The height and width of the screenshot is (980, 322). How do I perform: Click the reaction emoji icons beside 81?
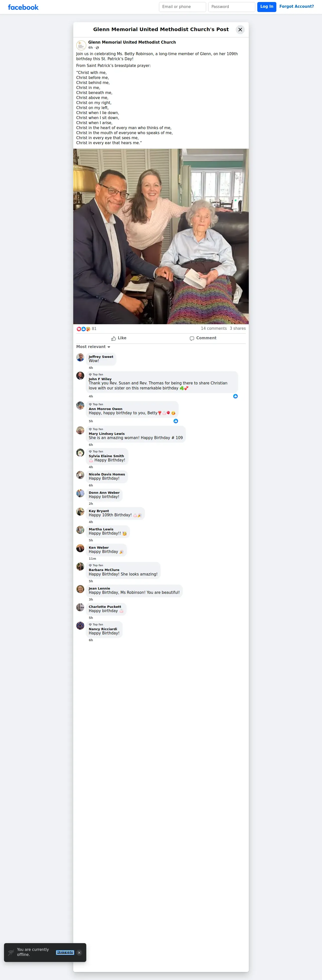(83, 329)
